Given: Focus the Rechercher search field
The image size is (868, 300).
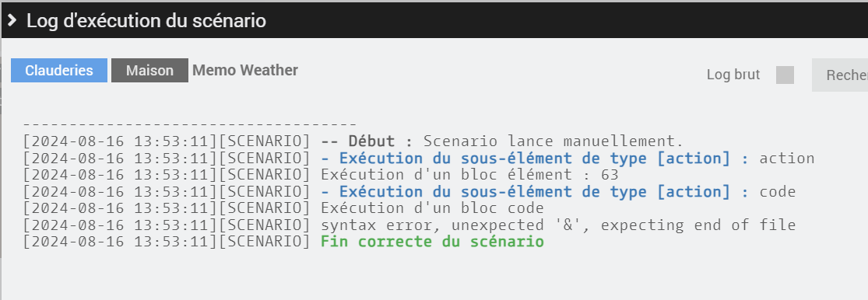Looking at the screenshot, I should (840, 75).
